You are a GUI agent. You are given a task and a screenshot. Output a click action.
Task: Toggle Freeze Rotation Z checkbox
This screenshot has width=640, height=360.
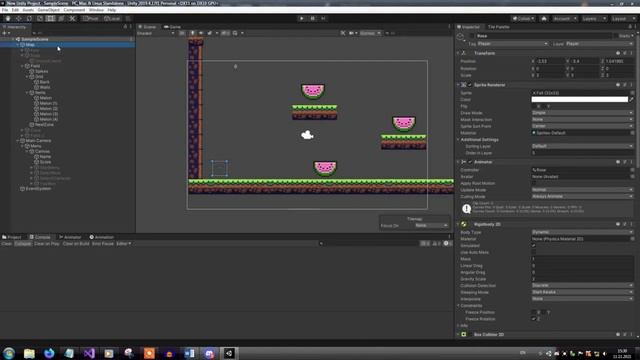[533, 319]
